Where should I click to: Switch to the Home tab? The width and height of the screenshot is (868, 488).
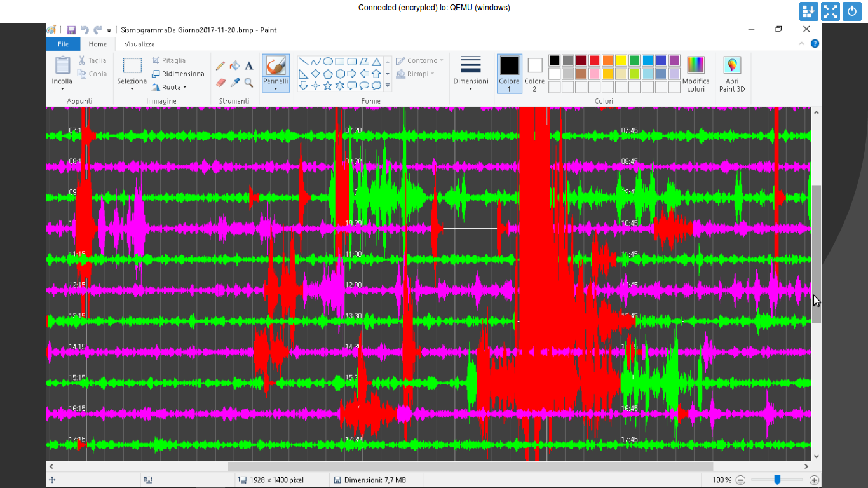click(98, 44)
